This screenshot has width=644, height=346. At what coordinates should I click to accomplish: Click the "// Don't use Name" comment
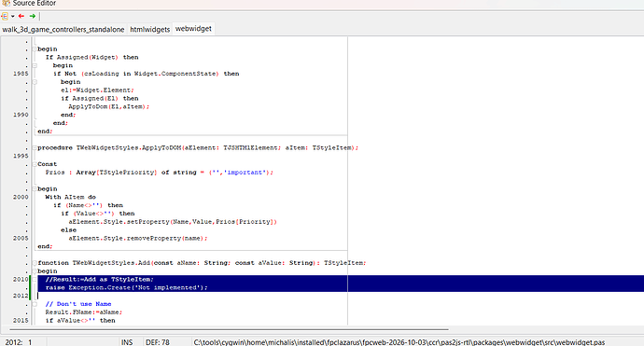[x=78, y=304]
